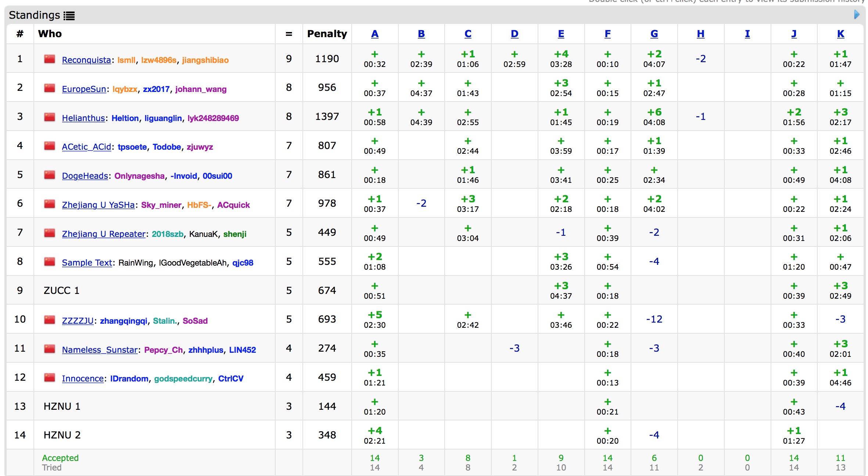Click the list icon beside Standings title
This screenshot has width=868, height=476.
click(69, 16)
